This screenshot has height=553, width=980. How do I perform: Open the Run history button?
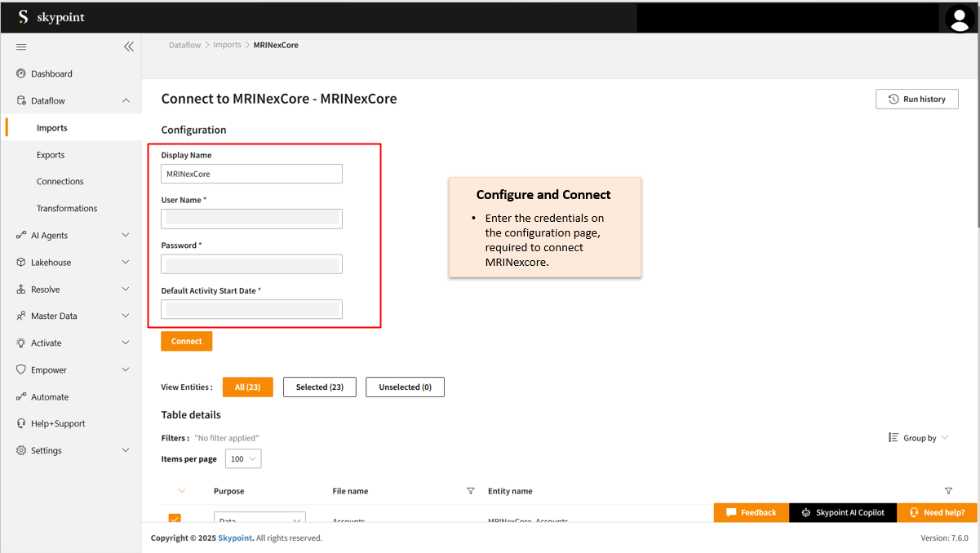[x=917, y=100]
